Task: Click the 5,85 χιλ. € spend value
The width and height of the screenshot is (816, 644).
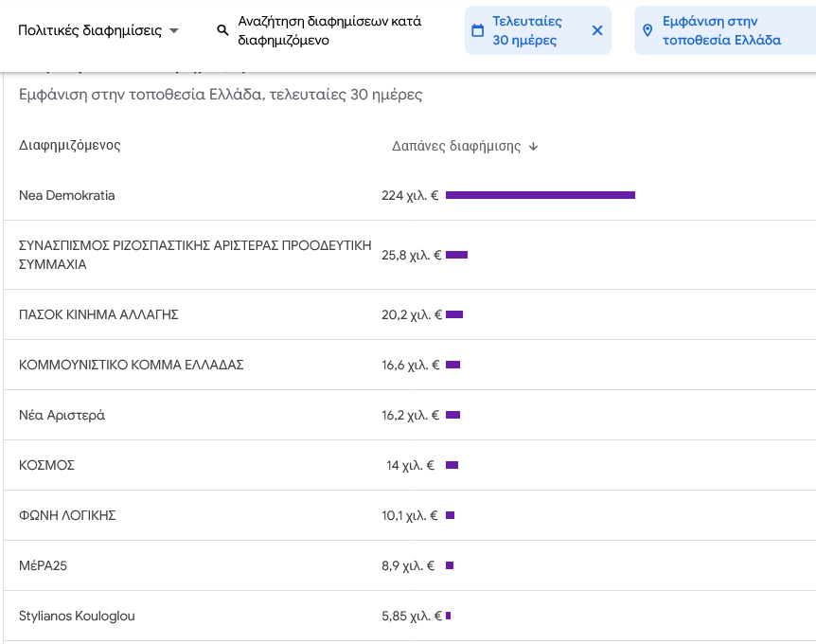Action: point(412,617)
